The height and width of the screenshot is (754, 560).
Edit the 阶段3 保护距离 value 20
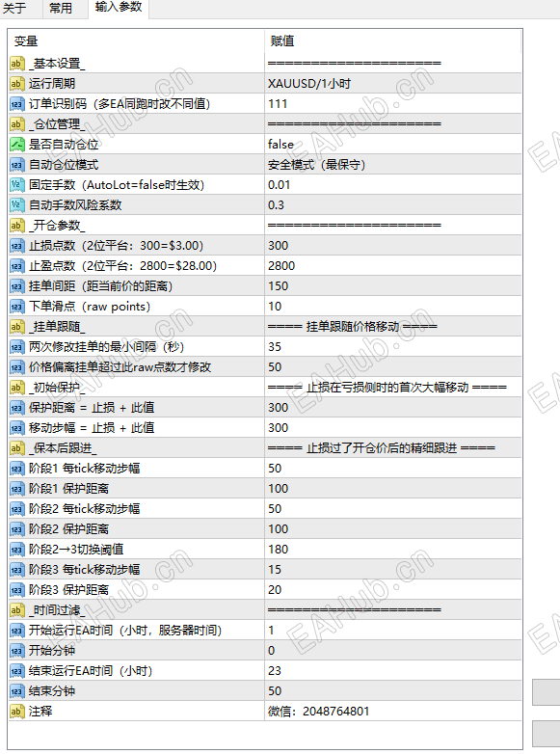[392, 589]
